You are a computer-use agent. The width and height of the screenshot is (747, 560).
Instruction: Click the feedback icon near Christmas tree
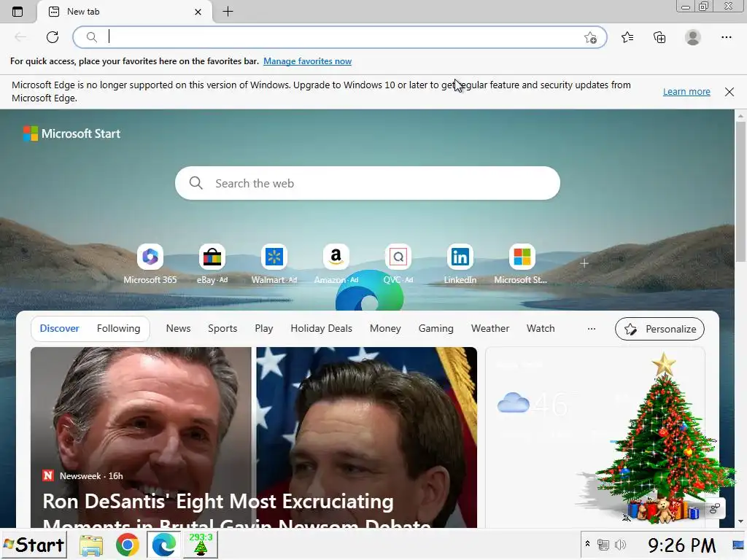715,508
